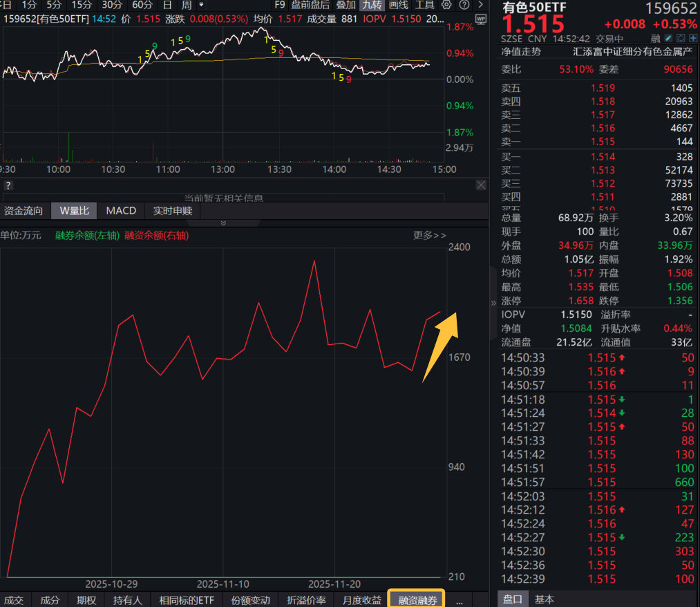Click the 融 margin trading marker
This screenshot has width=700, height=607.
coord(655,39)
